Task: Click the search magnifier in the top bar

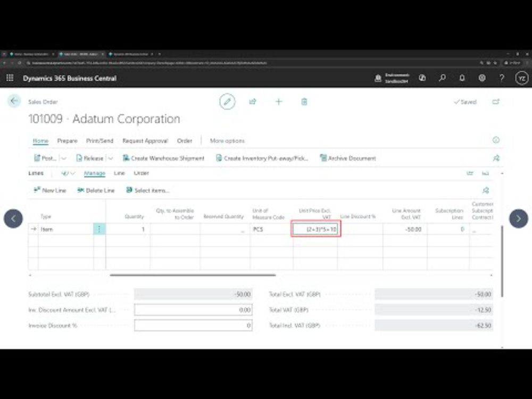Action: tap(442, 78)
